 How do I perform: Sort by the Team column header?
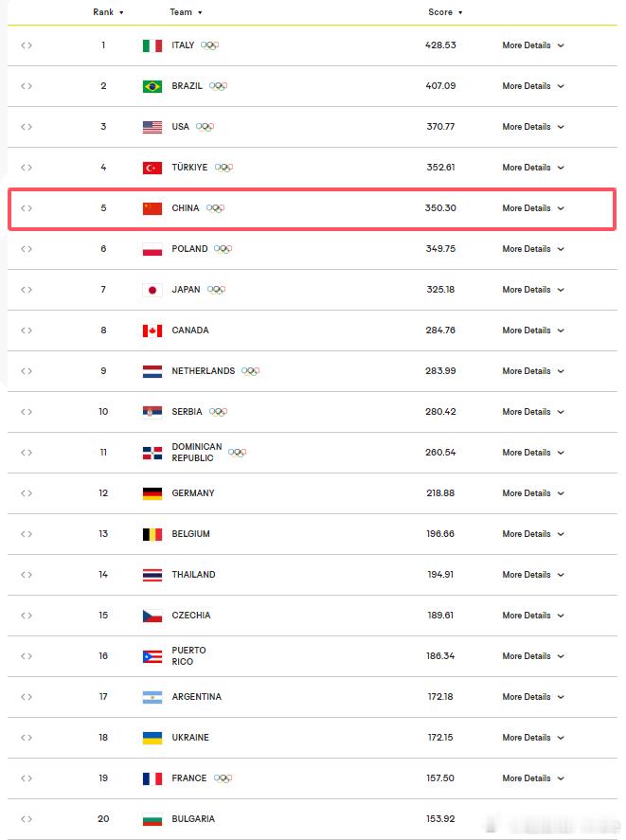pyautogui.click(x=186, y=11)
